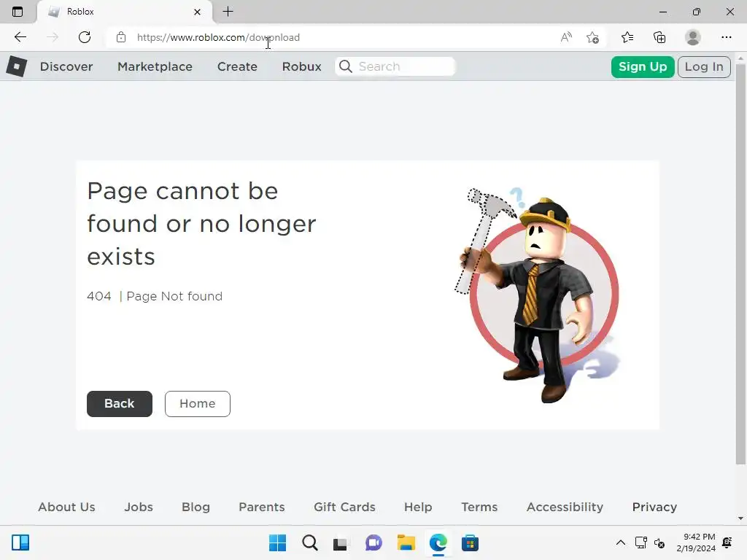Open the Parents footer link
This screenshot has width=747, height=560.
pyautogui.click(x=262, y=507)
